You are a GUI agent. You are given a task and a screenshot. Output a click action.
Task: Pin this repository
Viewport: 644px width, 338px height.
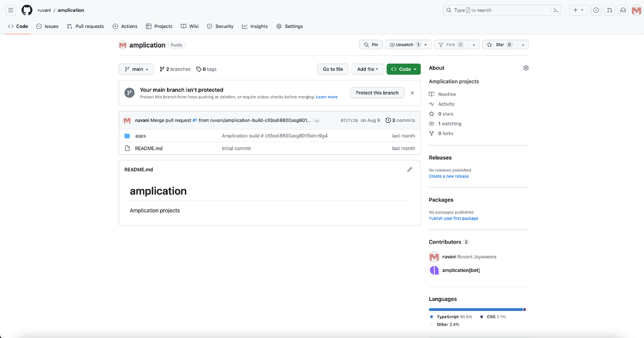(371, 45)
